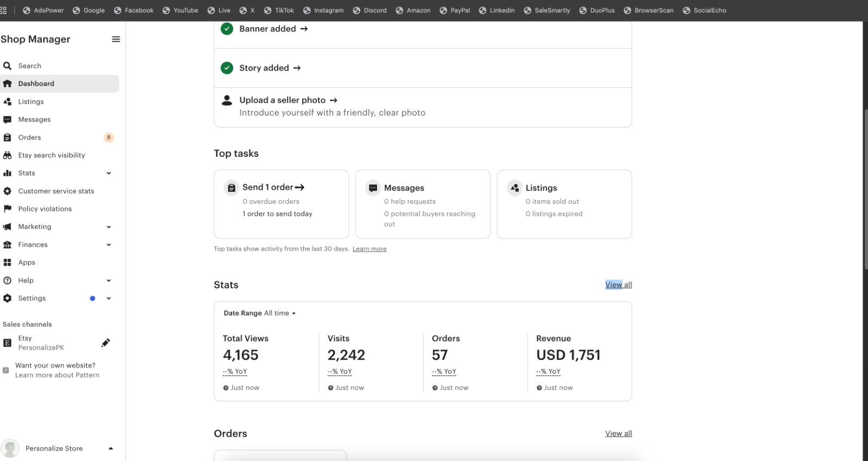Screen dimensions: 868x461
Task: Click the Banner added link
Action: pyautogui.click(x=273, y=29)
